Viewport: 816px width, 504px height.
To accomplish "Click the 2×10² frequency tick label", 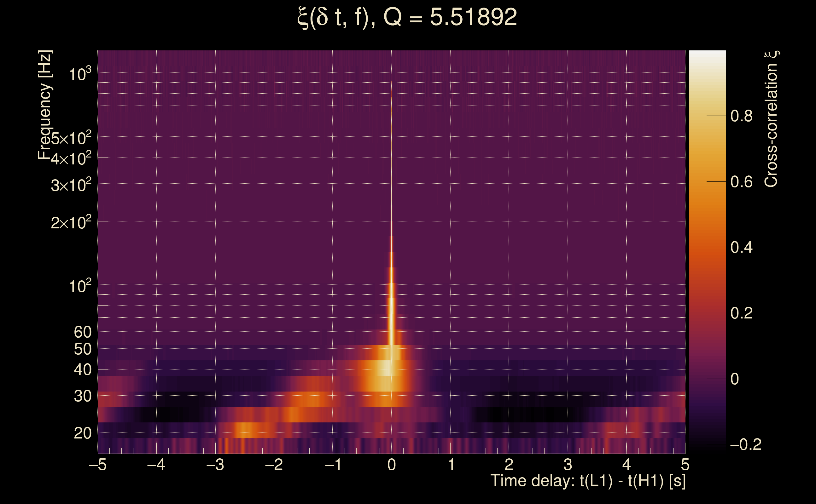I will [71, 223].
